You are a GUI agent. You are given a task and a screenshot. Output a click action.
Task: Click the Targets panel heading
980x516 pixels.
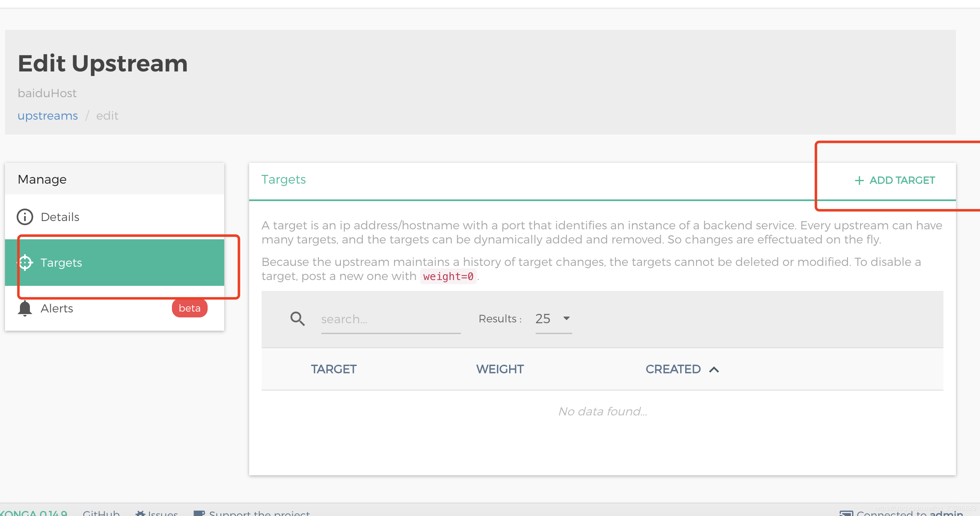click(284, 179)
